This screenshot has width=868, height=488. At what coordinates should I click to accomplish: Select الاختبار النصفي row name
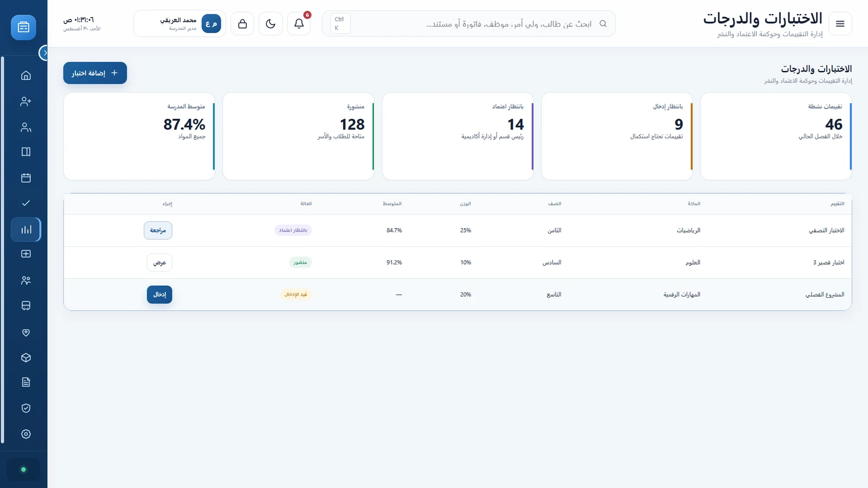click(826, 230)
